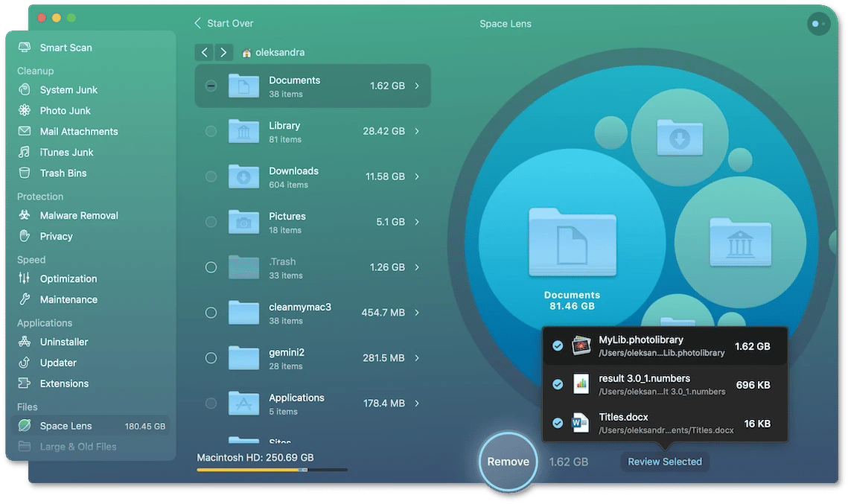
Task: Click the Uninstaller icon in sidebar
Action: [x=25, y=342]
